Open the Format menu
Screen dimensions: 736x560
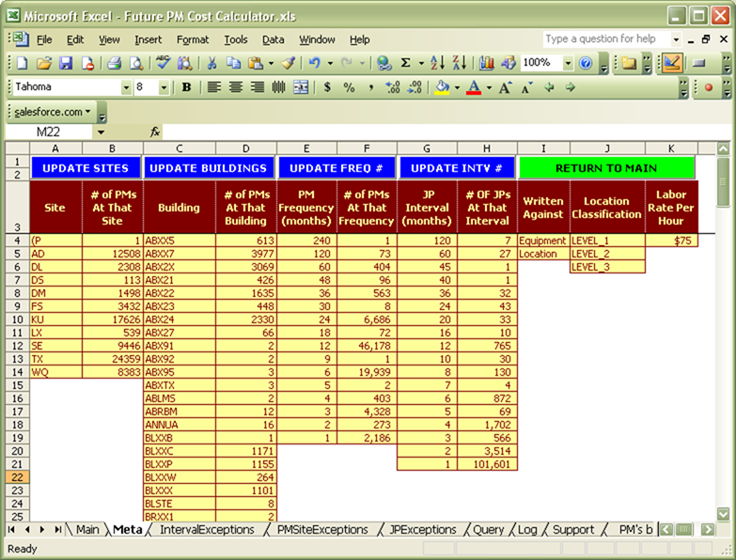tap(193, 39)
